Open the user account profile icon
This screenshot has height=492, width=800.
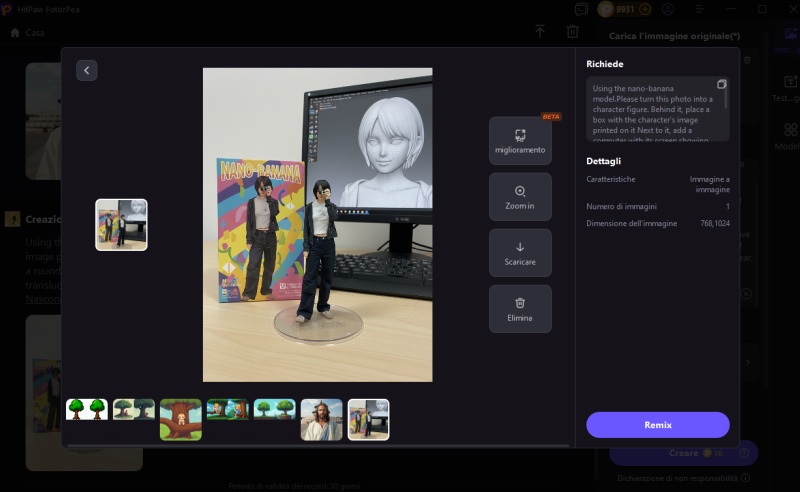[x=668, y=9]
